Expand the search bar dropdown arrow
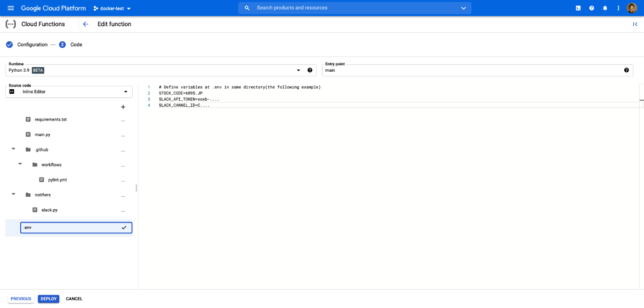The image size is (644, 308). (463, 8)
